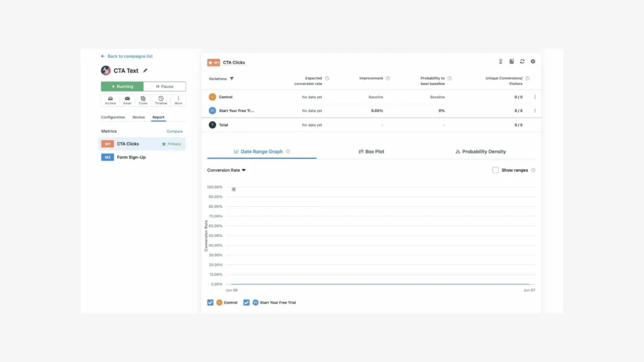Click the Email icon in the campaign toolbar
This screenshot has height=362, width=644.
click(x=127, y=100)
